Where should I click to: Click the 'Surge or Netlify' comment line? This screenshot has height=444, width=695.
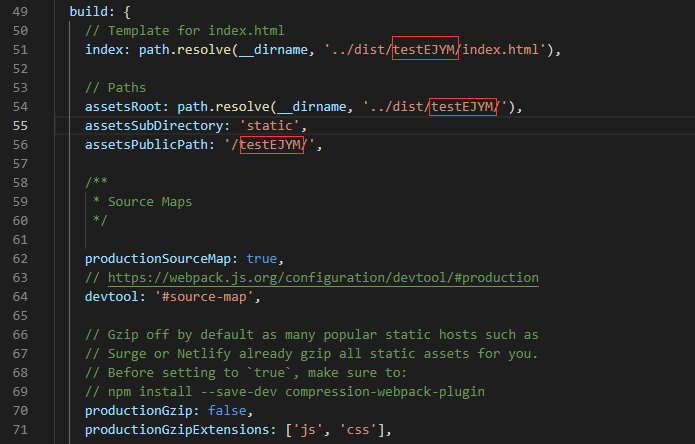312,354
